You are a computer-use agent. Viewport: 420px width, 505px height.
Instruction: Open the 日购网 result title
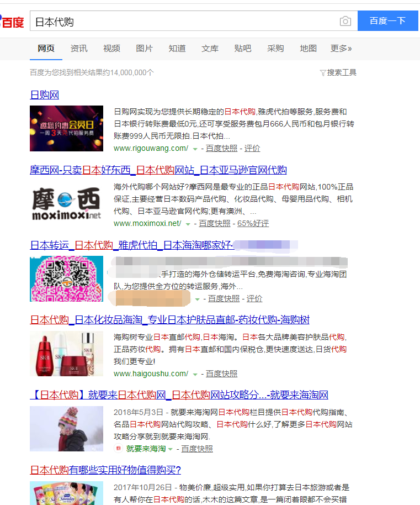click(44, 95)
